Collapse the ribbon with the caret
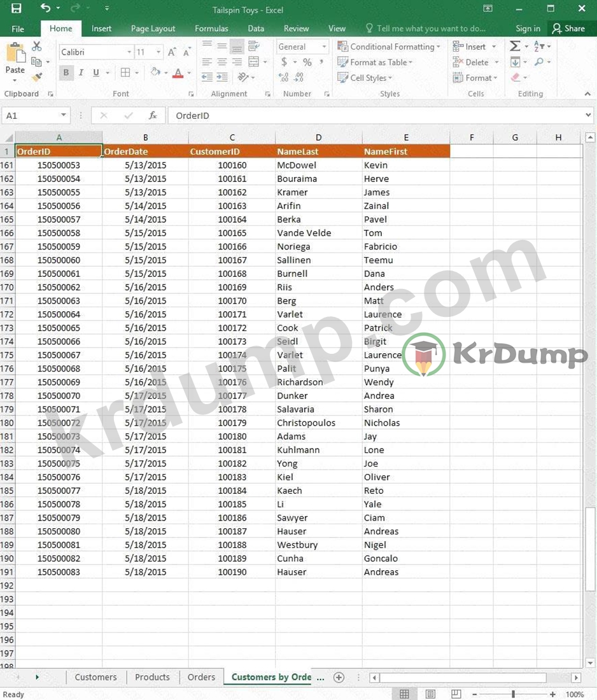This screenshot has width=597, height=700. click(587, 94)
